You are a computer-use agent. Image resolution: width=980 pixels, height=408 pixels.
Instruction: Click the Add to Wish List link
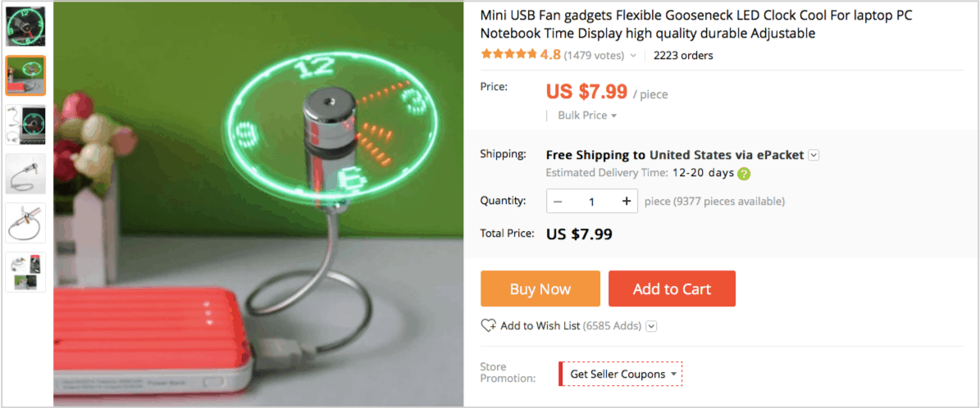(540, 325)
